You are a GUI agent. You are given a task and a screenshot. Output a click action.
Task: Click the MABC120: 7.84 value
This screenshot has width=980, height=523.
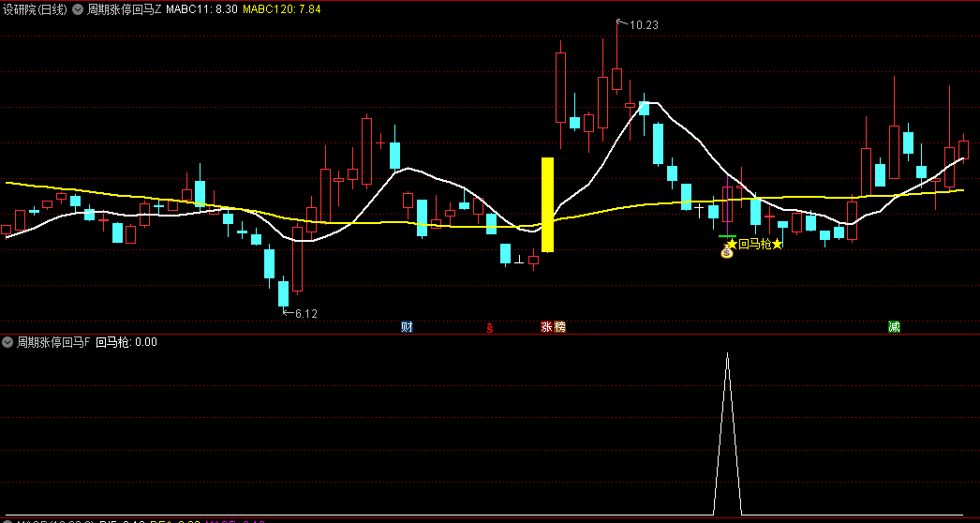tap(282, 10)
